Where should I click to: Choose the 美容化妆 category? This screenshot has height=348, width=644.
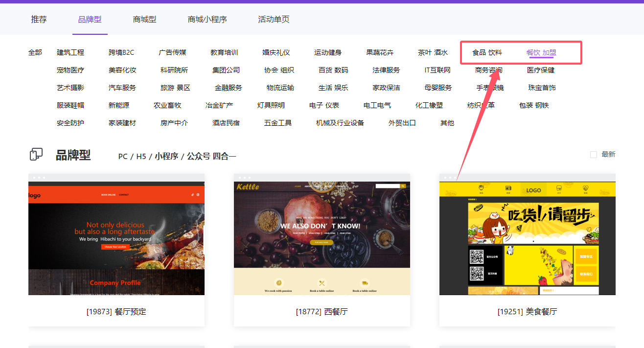pos(122,70)
